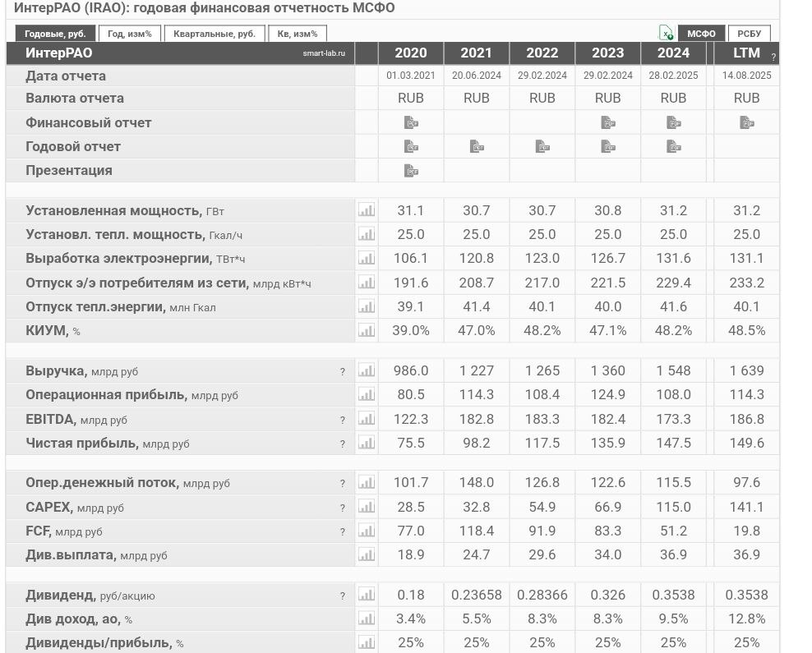Show chart for EBITDA row
This screenshot has width=812, height=653.
367,419
